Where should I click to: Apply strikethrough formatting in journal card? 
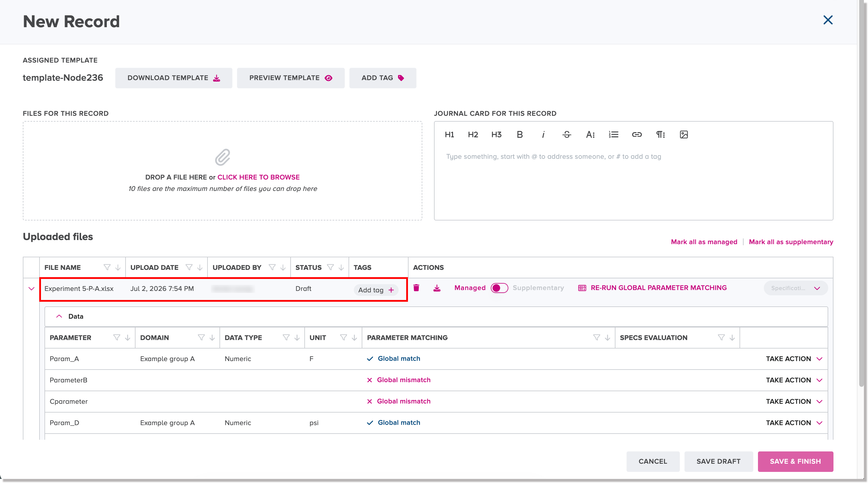pyautogui.click(x=566, y=134)
